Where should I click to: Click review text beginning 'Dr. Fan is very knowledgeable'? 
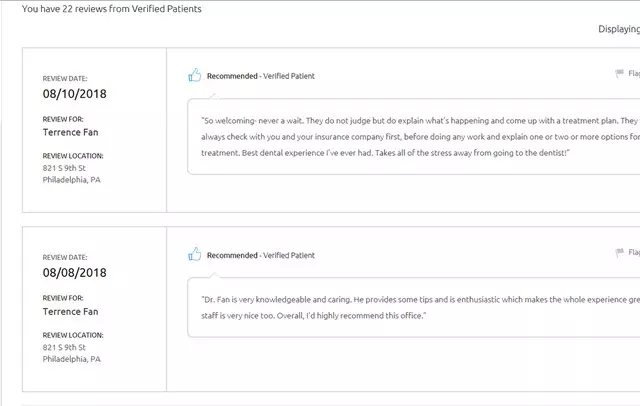[420, 308]
